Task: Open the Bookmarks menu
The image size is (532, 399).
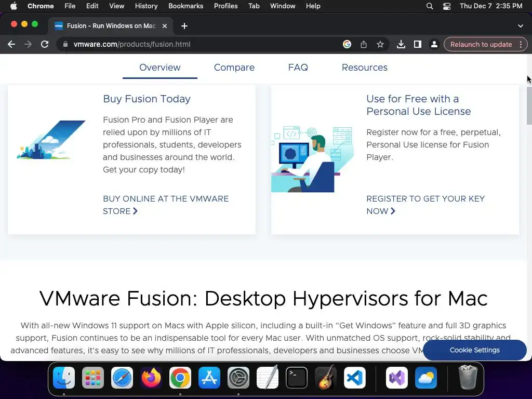Action: point(185,6)
